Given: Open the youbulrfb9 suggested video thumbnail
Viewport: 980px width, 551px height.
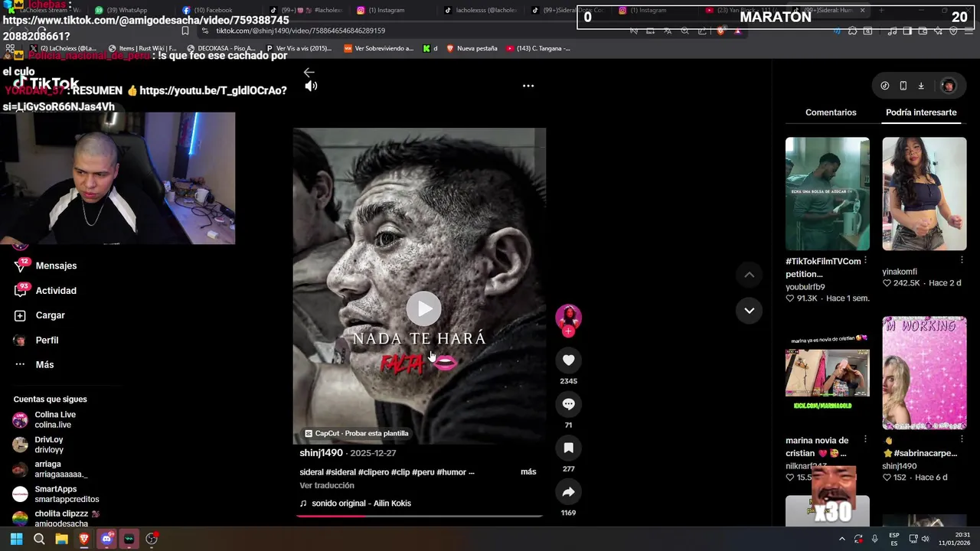Looking at the screenshot, I should [828, 194].
